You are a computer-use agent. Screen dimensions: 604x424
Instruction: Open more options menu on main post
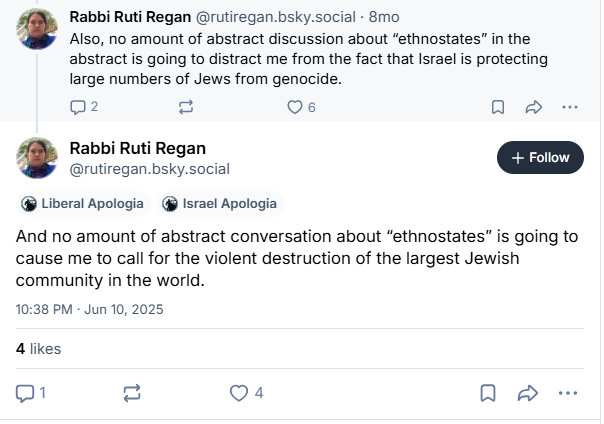568,393
